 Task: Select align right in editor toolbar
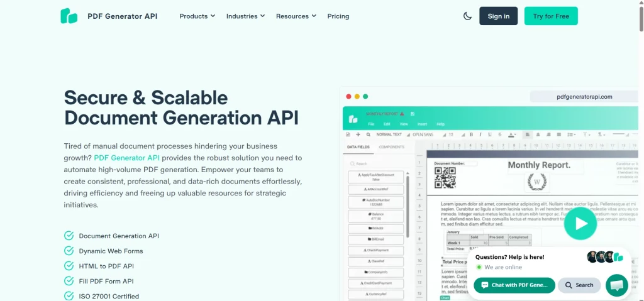tap(548, 134)
